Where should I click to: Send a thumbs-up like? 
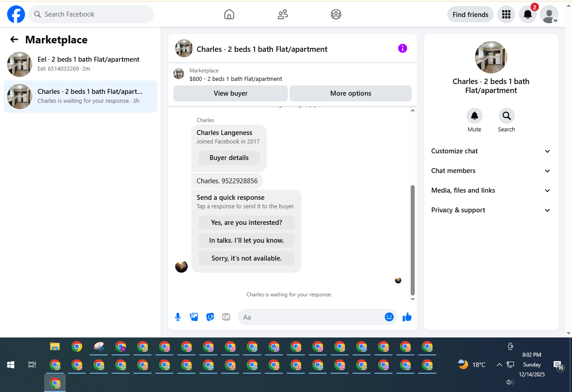pyautogui.click(x=407, y=317)
